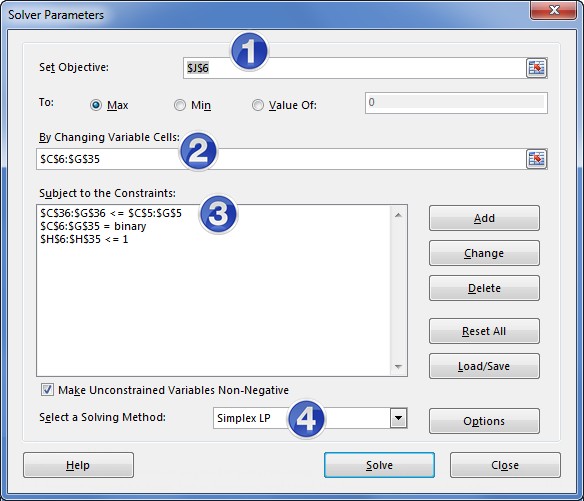Click the Variable Cells range selector icon
This screenshot has width=584, height=501.
(536, 159)
